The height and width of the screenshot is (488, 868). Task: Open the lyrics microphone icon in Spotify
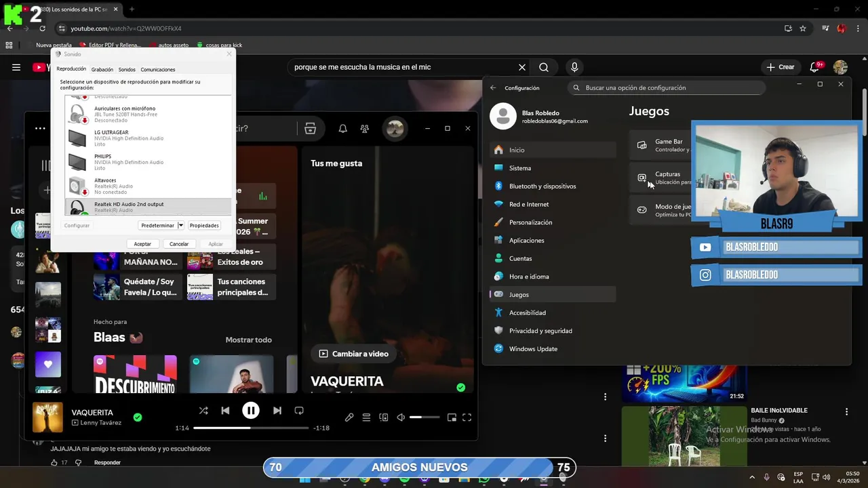click(x=349, y=418)
